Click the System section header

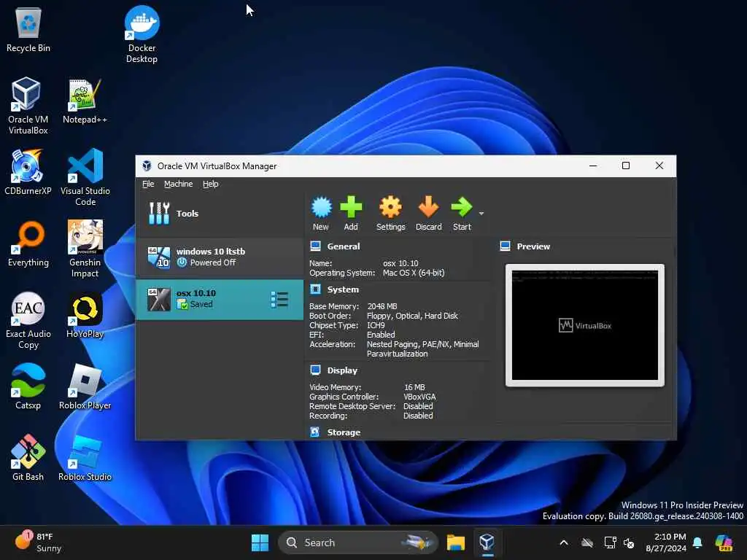click(x=343, y=289)
